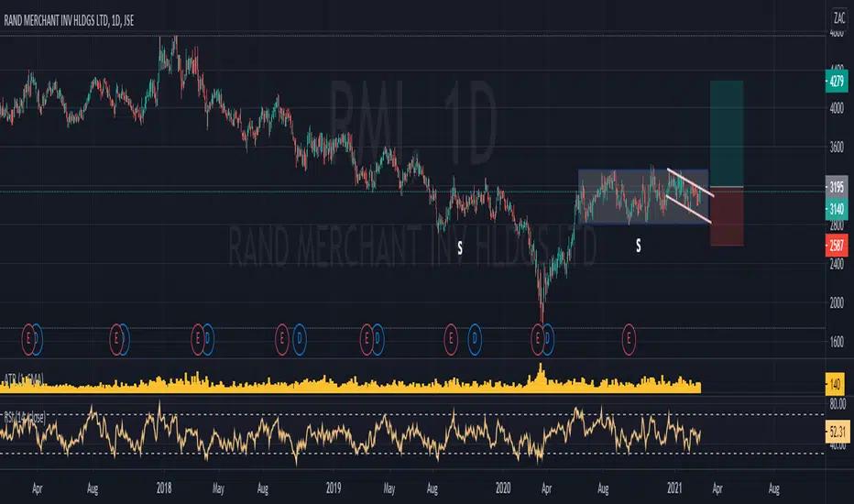Click the earnings E marker in autumn 2018

tap(281, 339)
